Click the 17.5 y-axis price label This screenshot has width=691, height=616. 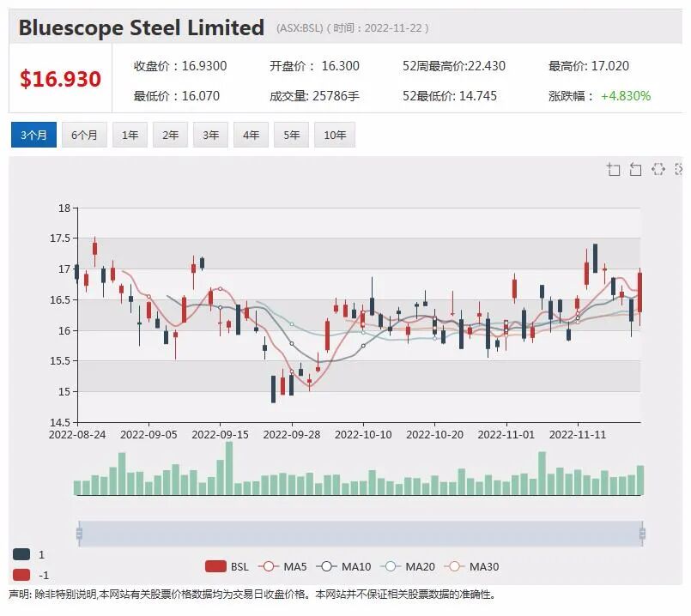point(60,239)
